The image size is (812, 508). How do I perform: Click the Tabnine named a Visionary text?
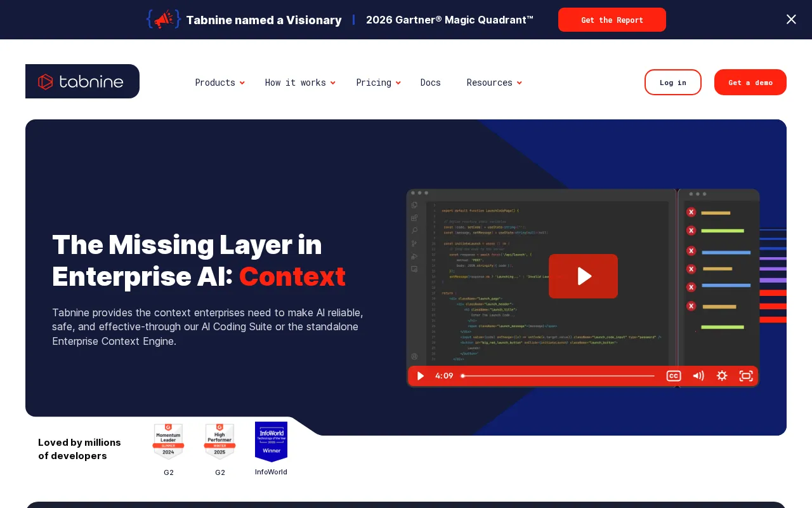point(264,20)
